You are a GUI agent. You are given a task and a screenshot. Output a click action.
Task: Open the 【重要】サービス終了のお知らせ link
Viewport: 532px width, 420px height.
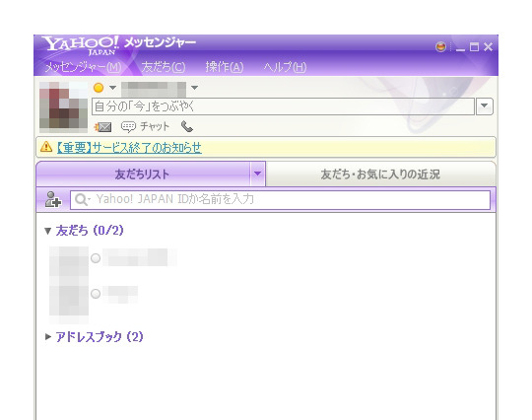tap(129, 147)
